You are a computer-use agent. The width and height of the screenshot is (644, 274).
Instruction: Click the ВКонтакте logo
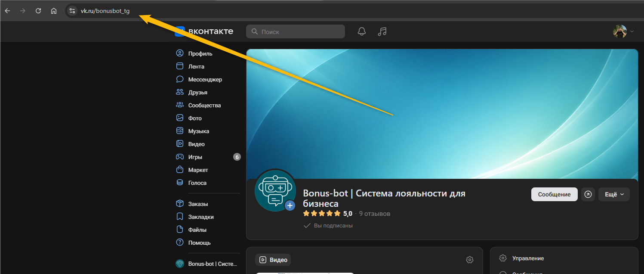coord(204,31)
